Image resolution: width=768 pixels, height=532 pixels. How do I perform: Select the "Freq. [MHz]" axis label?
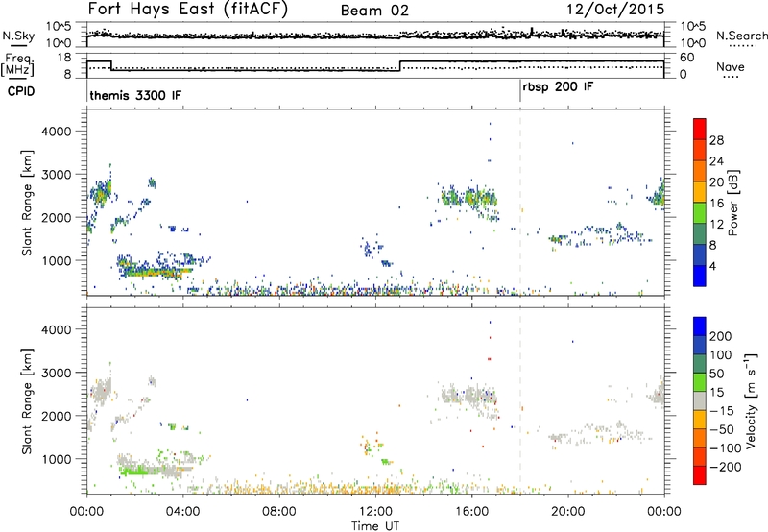[17, 64]
